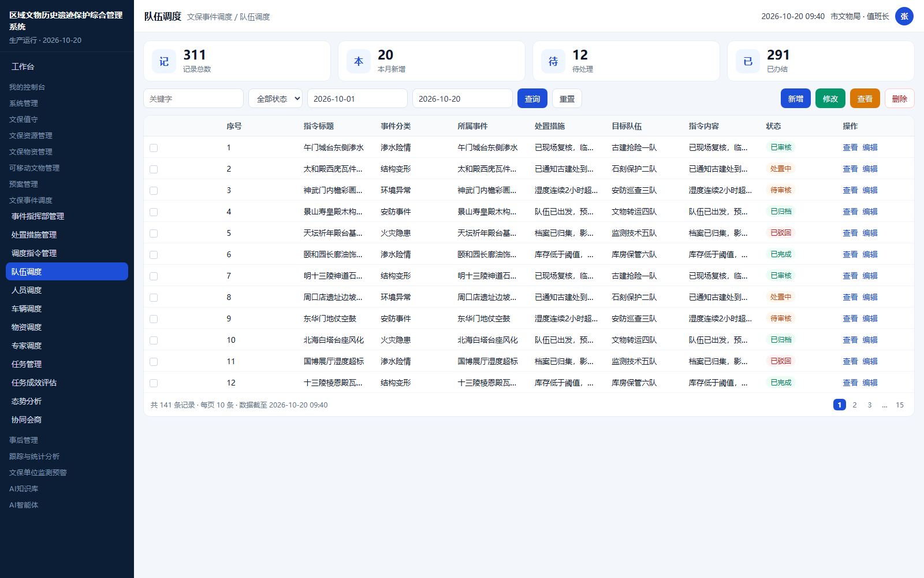Open the 张 user avatar in the header
The image size is (924, 578).
(x=904, y=16)
